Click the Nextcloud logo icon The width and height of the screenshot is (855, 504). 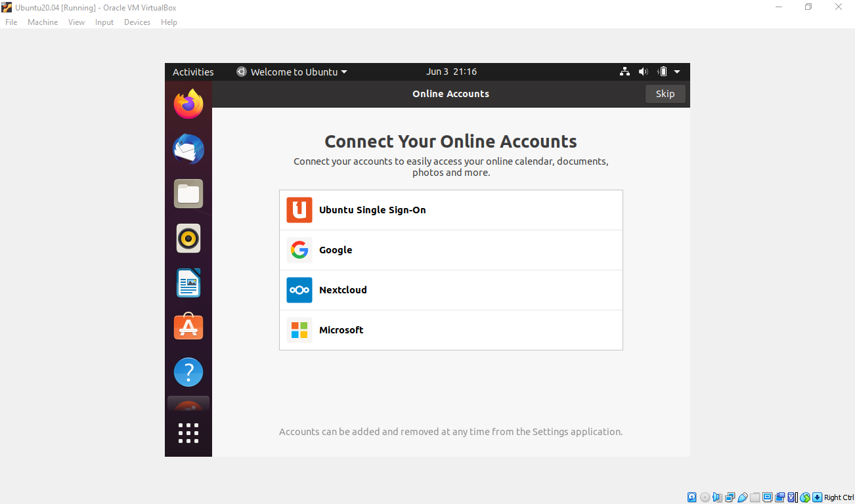[299, 290]
